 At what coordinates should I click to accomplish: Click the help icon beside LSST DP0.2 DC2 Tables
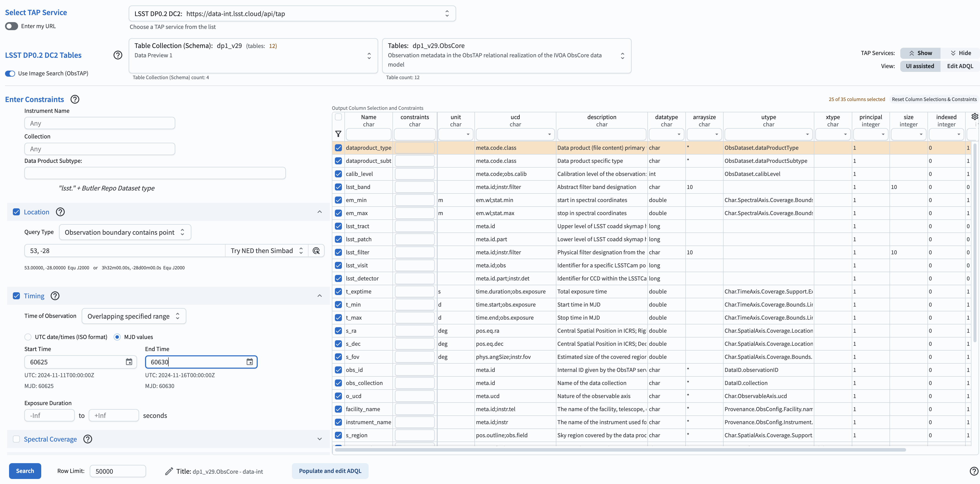click(x=118, y=55)
